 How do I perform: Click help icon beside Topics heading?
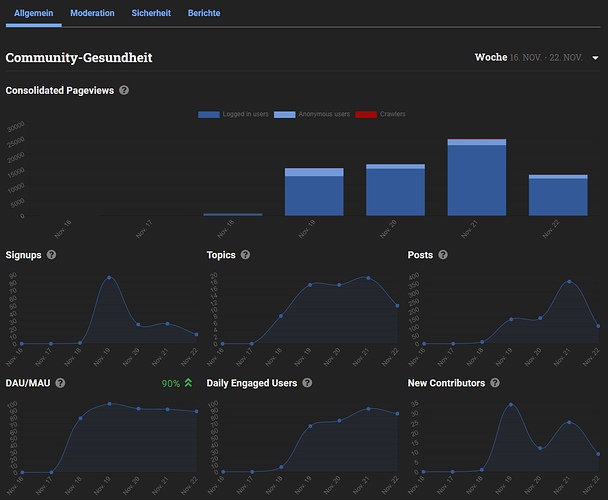coord(245,255)
